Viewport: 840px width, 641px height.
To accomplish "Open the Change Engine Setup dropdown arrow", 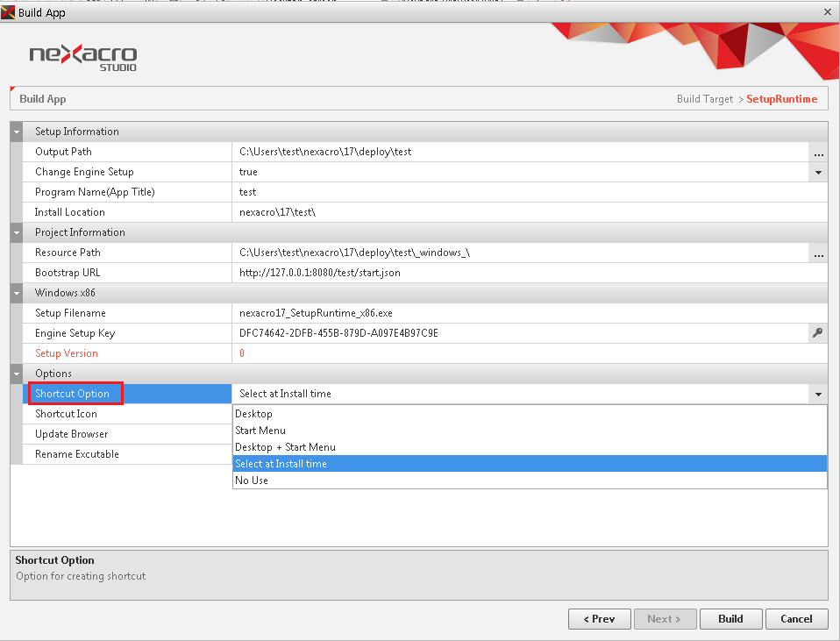I will (x=818, y=173).
